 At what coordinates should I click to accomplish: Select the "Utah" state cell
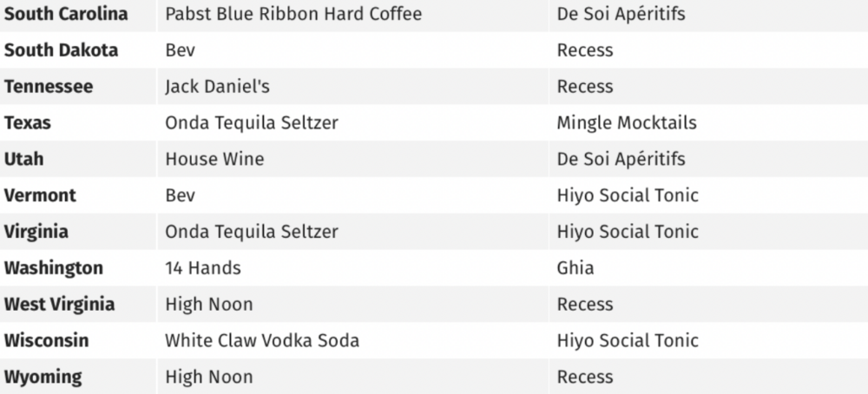click(x=24, y=160)
